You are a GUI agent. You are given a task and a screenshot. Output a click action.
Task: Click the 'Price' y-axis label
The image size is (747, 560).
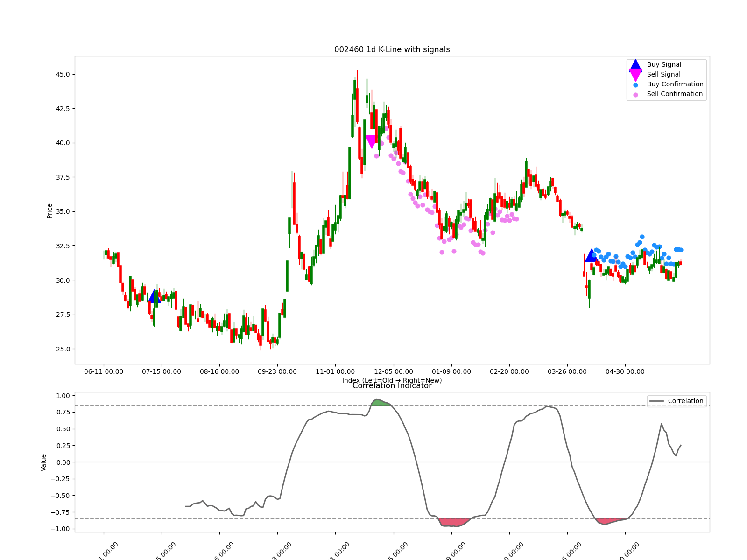(49, 211)
